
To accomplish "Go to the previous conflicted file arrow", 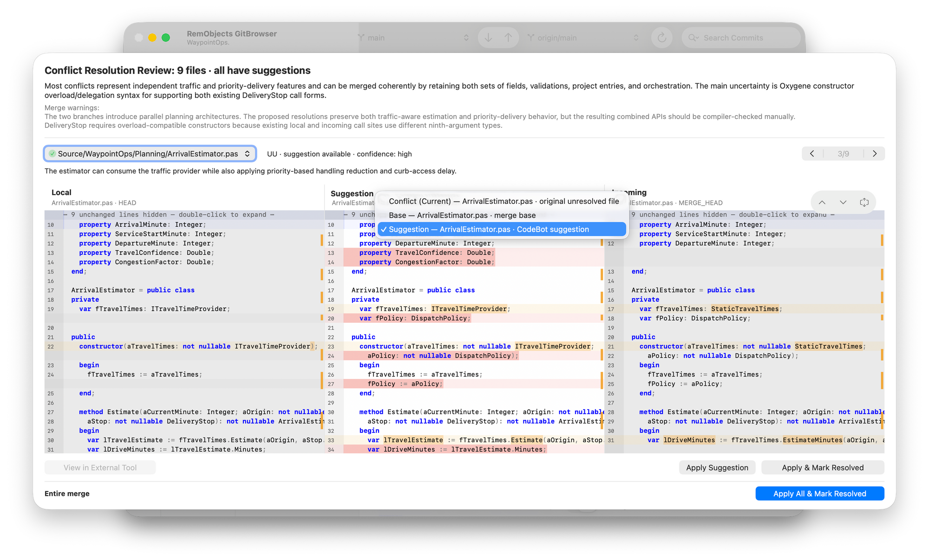I will point(812,154).
